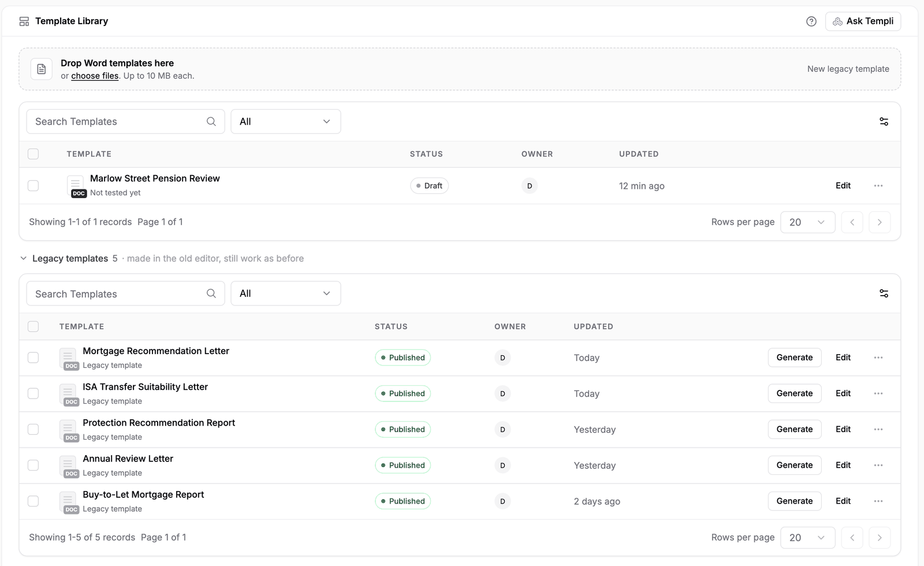Open rows per page dropdown in top table
This screenshot has height=566, width=924.
[807, 222]
